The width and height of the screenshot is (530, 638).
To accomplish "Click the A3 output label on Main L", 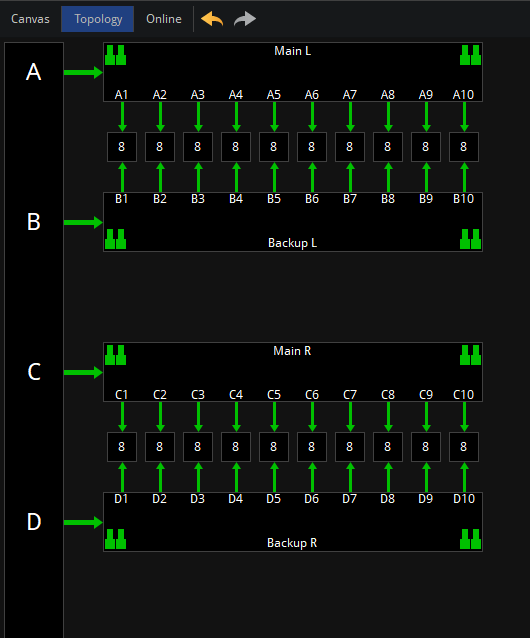I will tap(198, 95).
